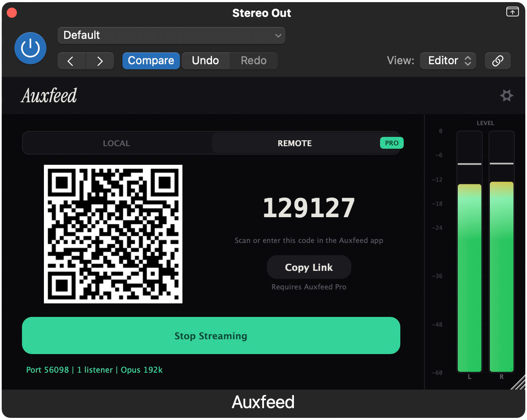This screenshot has width=527, height=420.
Task: Open the View Editor selector
Action: 448,60
